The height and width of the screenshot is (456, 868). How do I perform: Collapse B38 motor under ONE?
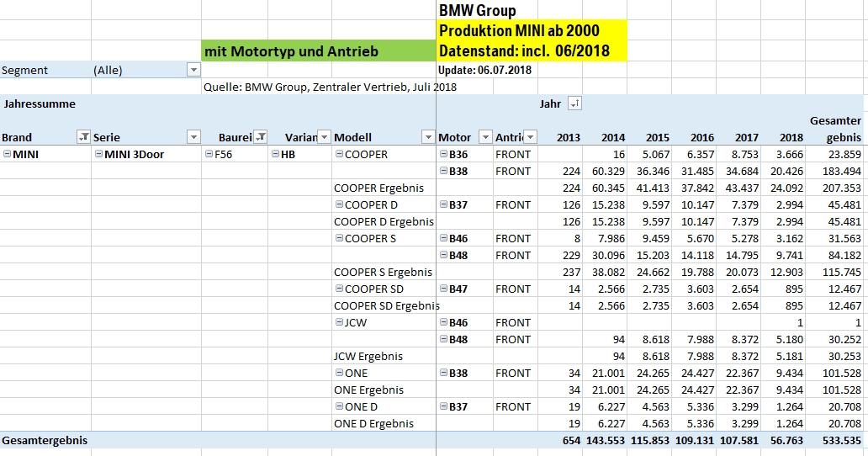click(x=443, y=373)
